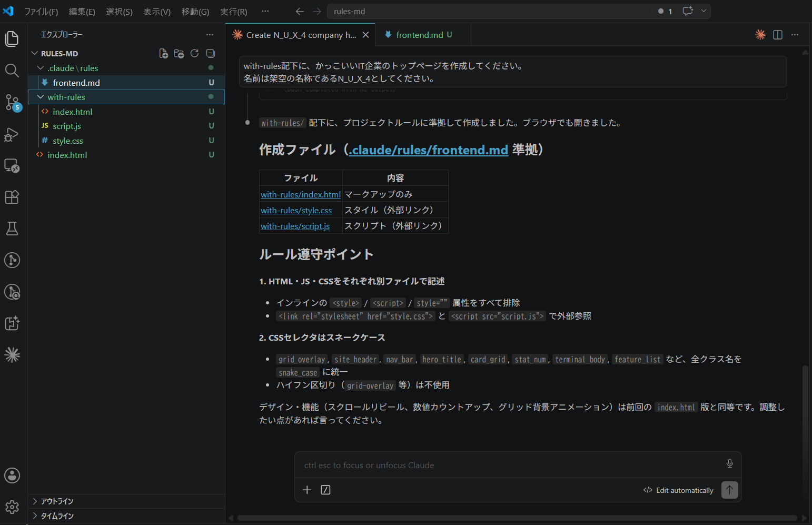
Task: Create a new folder in RULES-MD
Action: pos(179,54)
